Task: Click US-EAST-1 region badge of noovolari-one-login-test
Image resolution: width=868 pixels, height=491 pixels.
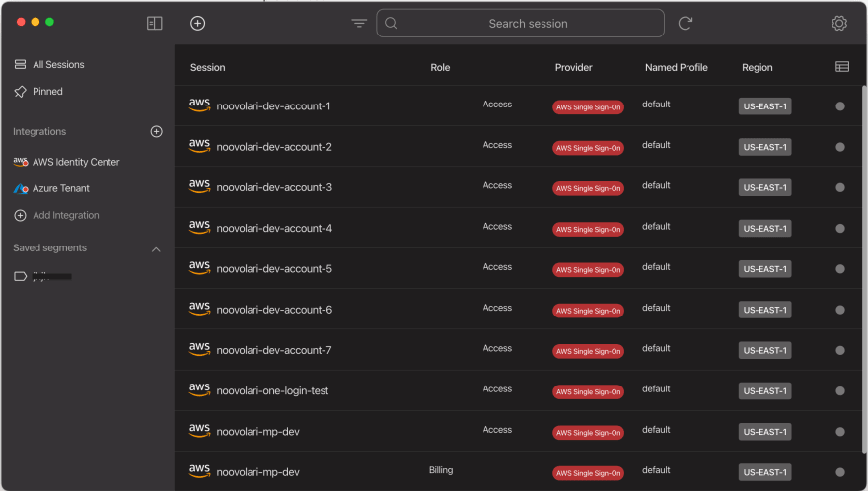Action: [764, 390]
